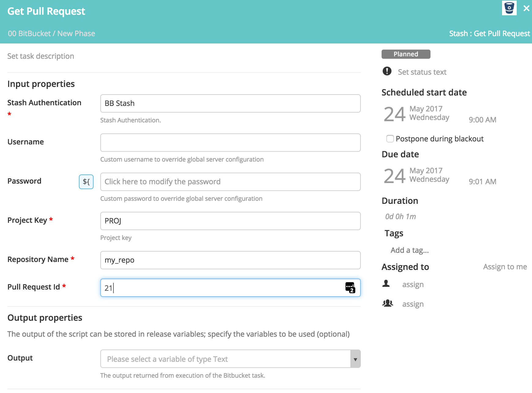The width and height of the screenshot is (532, 393).
Task: Click 00 BitBucket / New Phase breadcrumb
Action: (x=51, y=33)
